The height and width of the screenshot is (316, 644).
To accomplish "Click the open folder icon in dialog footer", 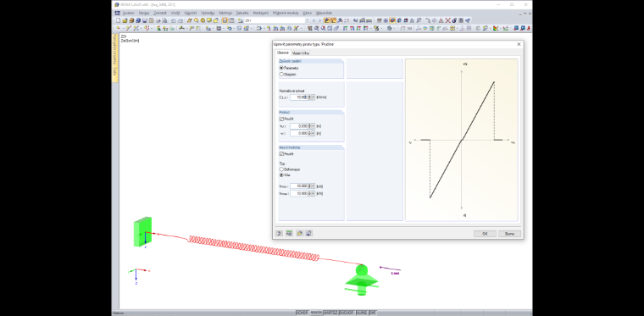I will (x=299, y=233).
